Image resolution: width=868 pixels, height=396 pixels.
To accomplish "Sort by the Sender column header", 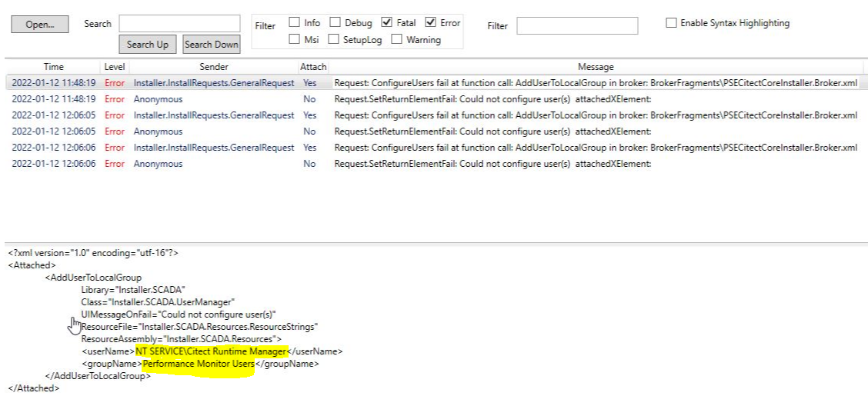I will click(x=214, y=67).
